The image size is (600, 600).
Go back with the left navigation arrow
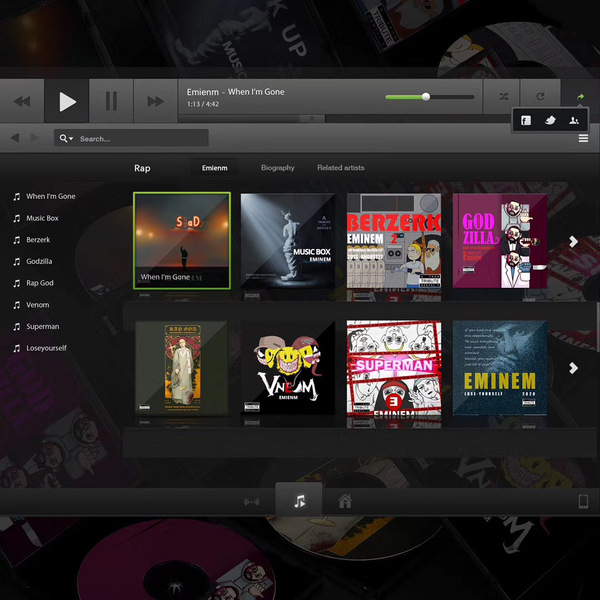[15, 137]
